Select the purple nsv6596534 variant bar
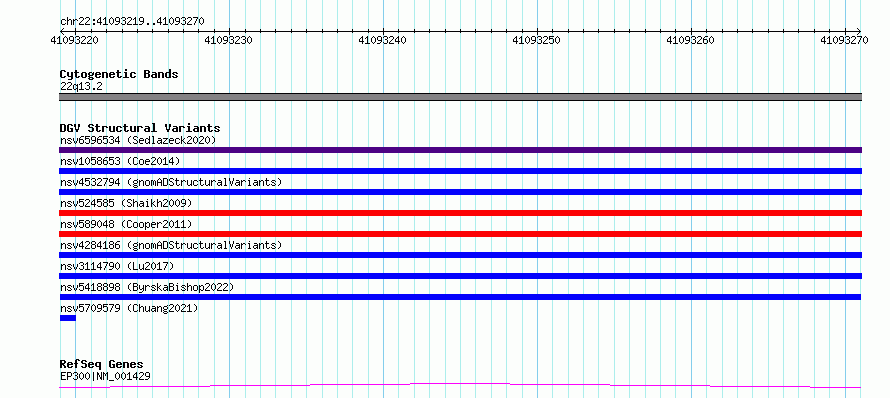Screen dimensions: 890x398 460,150
